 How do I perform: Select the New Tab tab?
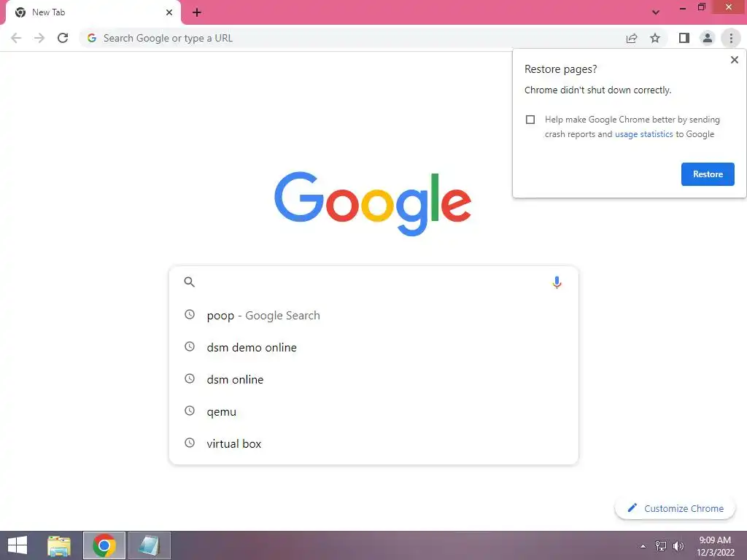[x=93, y=12]
